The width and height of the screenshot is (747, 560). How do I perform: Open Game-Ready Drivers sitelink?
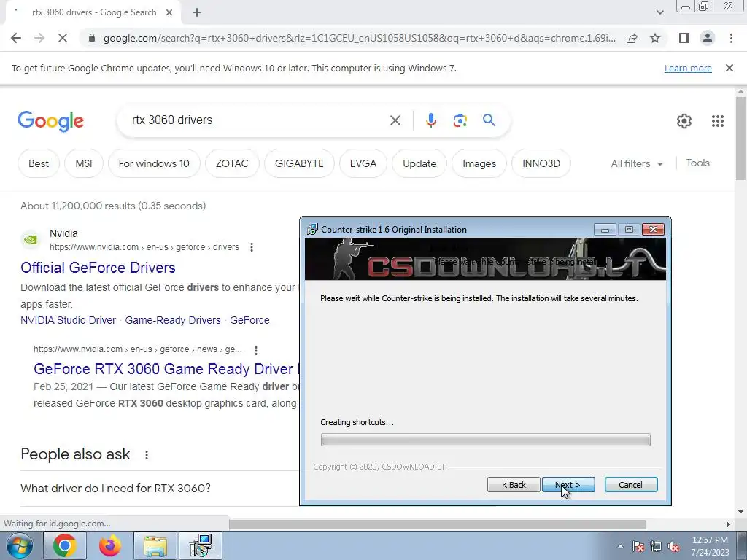173,321
